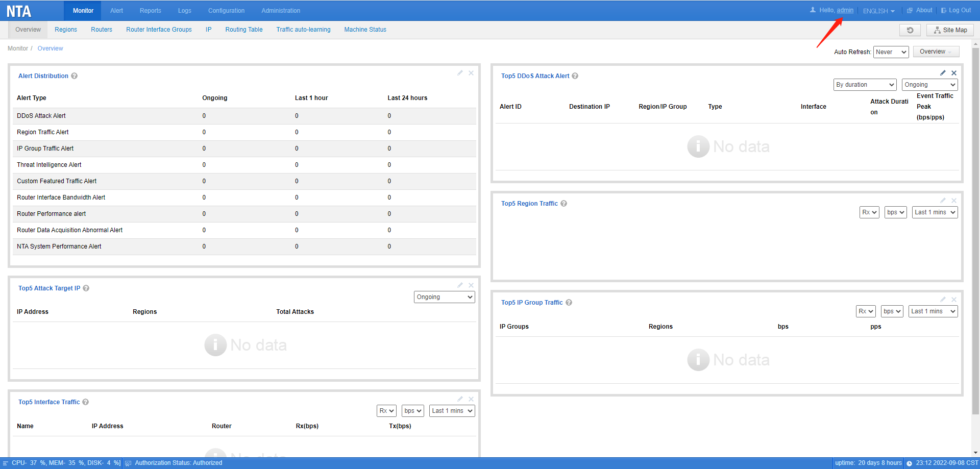Click the menu icon before CPU status
This screenshot has width=980, height=469.
click(6, 463)
